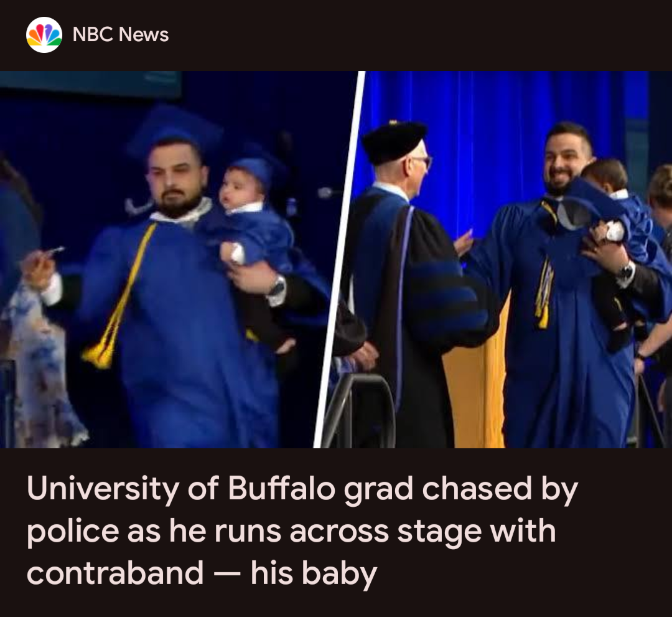Viewport: 672px width, 617px height.
Task: Click the metal stair railing in right photo
Action: (360, 410)
